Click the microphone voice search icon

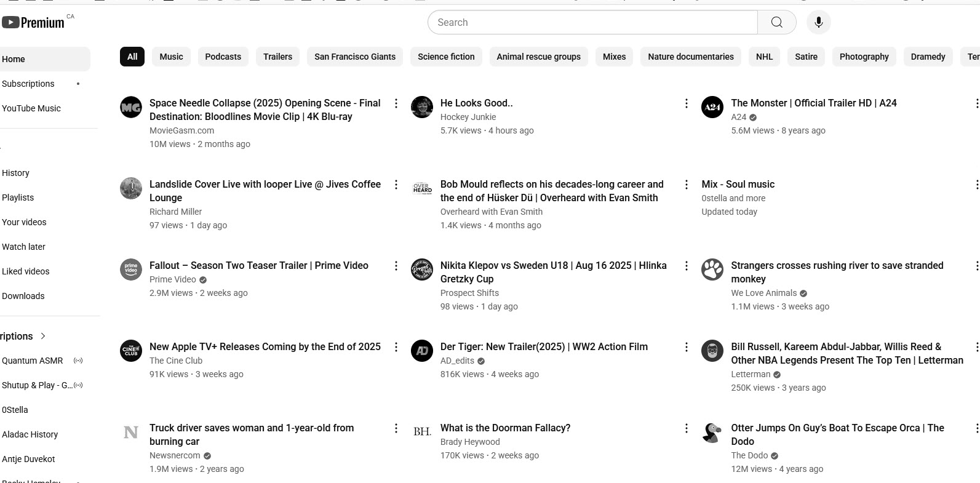point(818,22)
